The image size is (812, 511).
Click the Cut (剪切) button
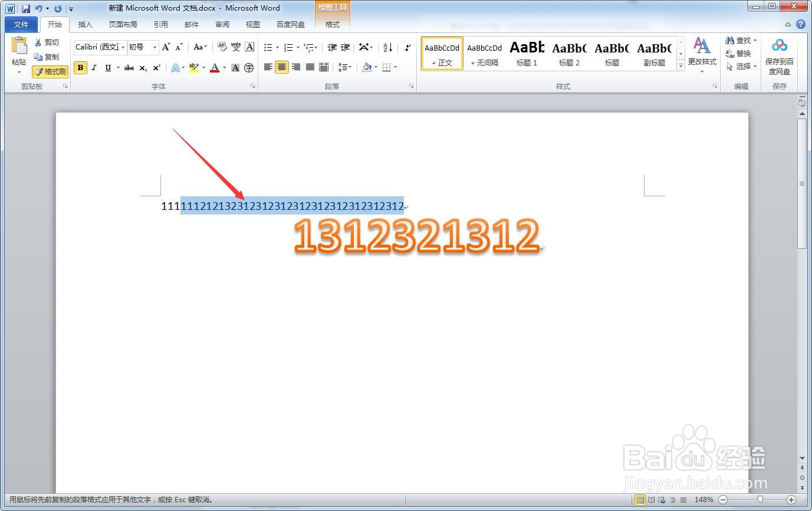coord(47,42)
